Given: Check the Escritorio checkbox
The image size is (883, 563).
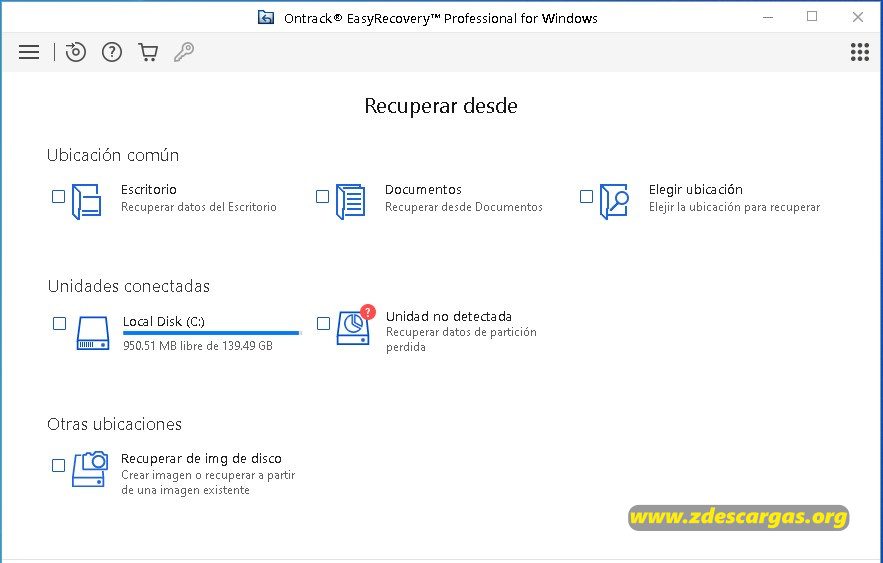Looking at the screenshot, I should 59,196.
